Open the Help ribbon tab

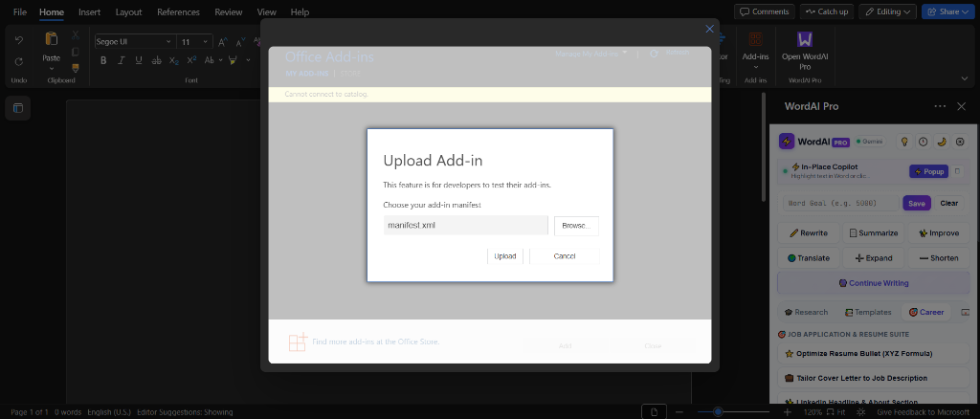click(x=300, y=11)
